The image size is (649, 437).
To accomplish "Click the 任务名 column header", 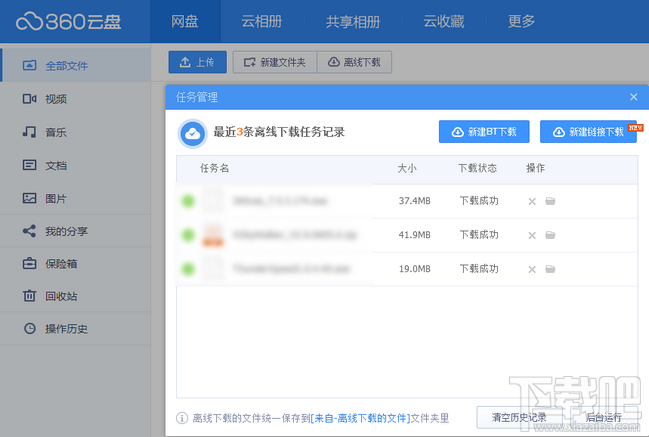I will click(214, 168).
